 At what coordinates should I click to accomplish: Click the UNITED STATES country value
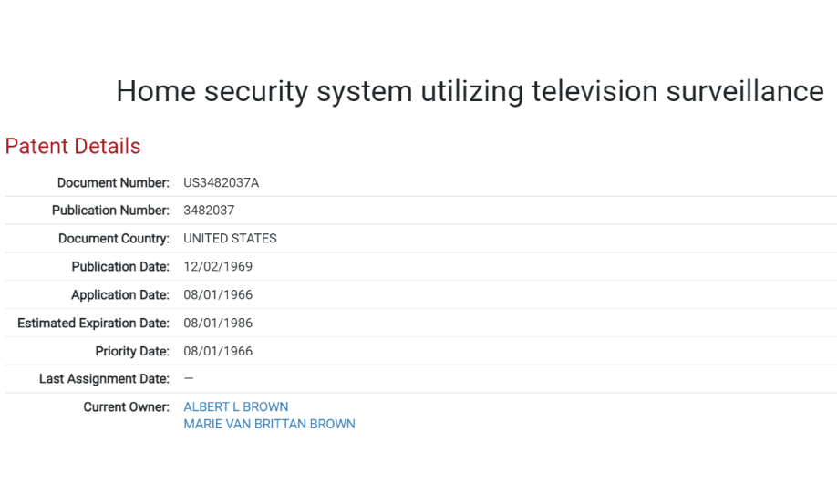(230, 239)
